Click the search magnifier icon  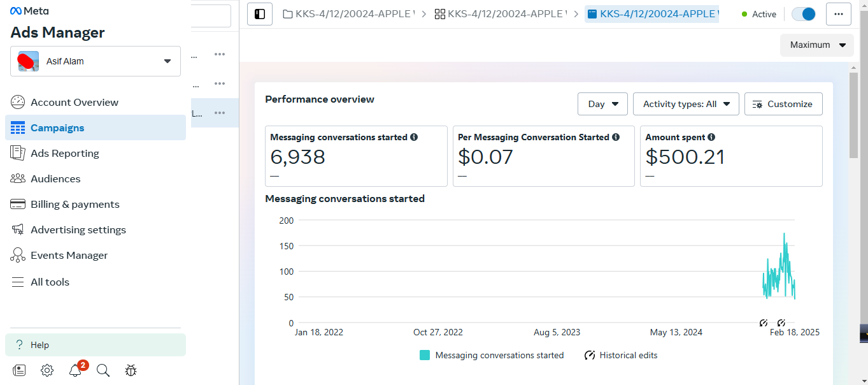click(x=103, y=370)
